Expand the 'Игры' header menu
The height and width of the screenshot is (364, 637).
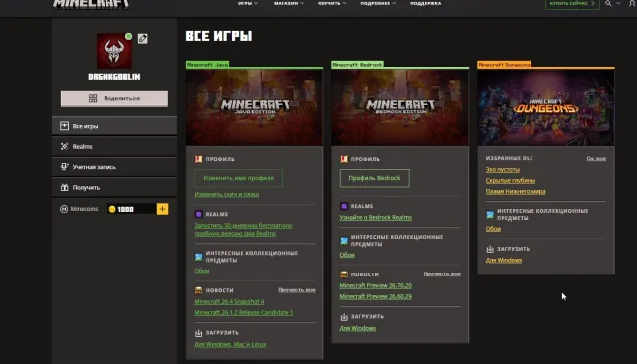[x=248, y=3]
